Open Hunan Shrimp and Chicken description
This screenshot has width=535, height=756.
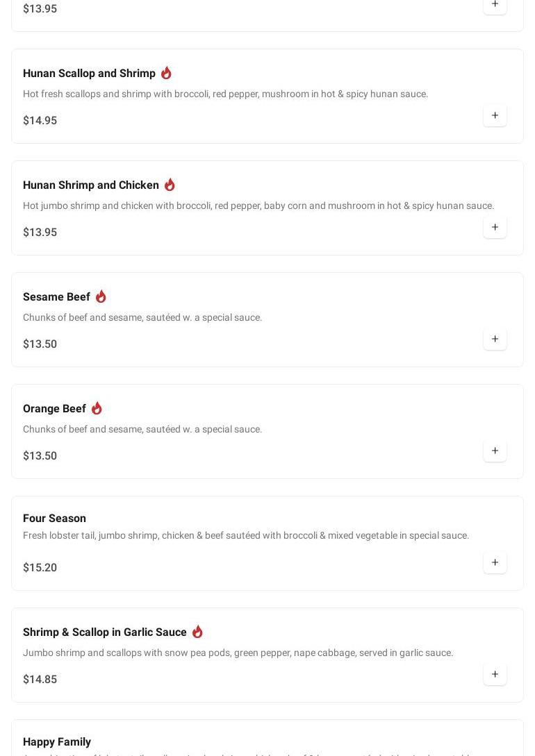point(258,206)
